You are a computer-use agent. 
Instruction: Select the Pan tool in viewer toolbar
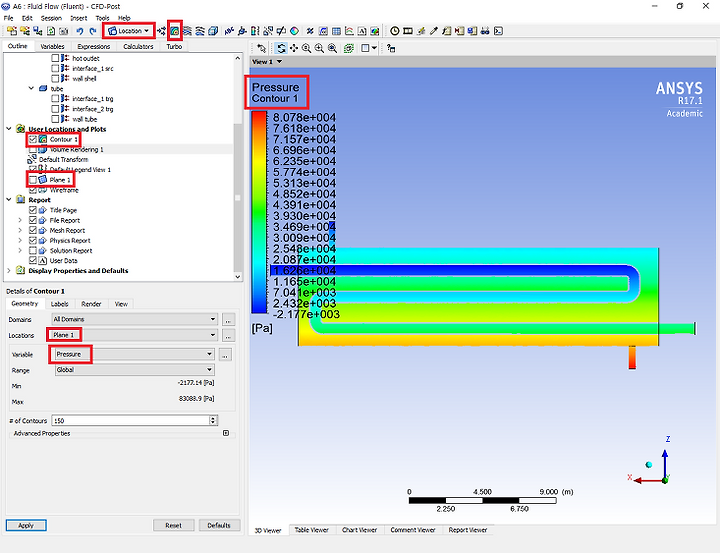(x=294, y=48)
